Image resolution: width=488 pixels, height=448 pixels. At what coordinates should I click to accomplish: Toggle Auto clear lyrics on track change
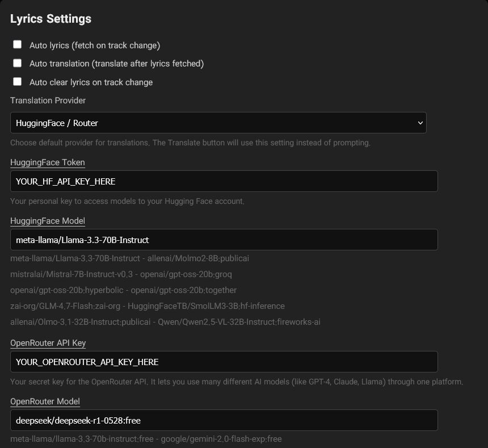click(x=17, y=81)
